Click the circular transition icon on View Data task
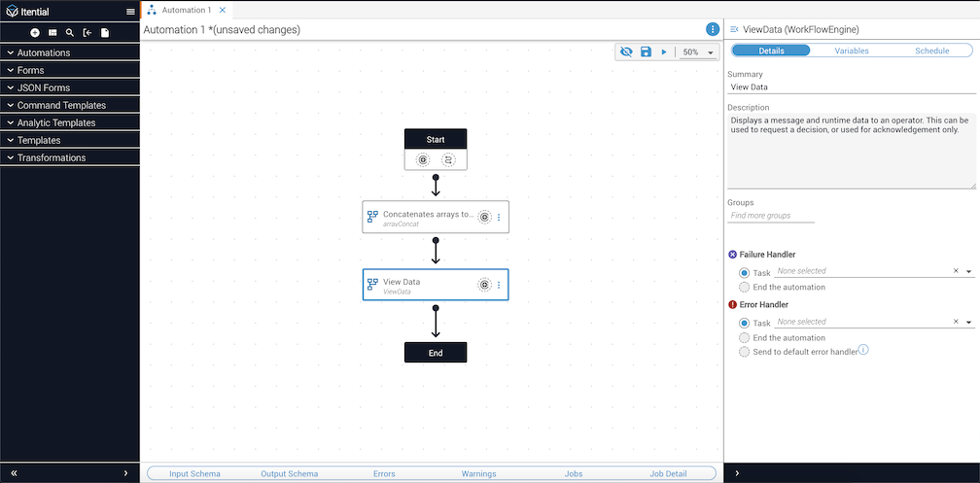980x483 pixels. [485, 285]
